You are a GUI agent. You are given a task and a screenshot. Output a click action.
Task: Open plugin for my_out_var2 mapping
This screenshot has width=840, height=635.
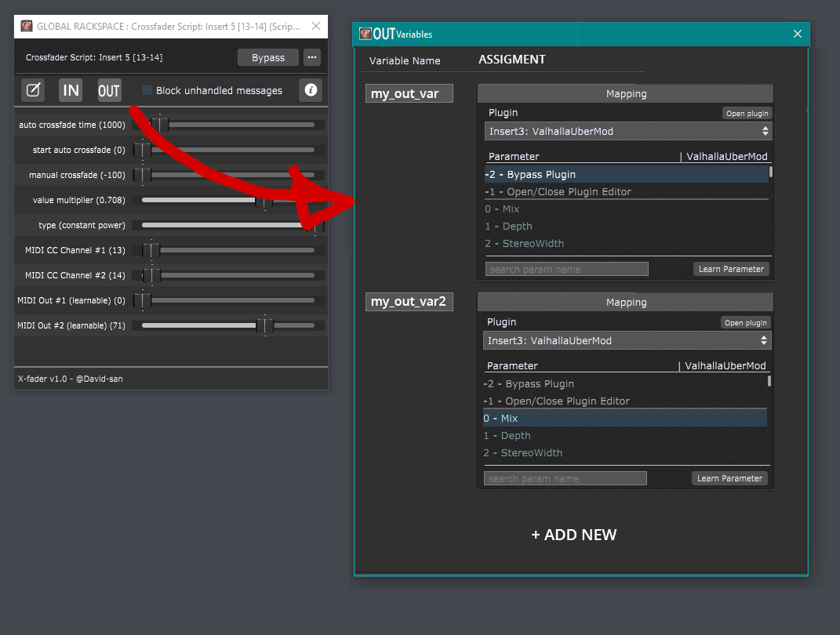tap(745, 322)
